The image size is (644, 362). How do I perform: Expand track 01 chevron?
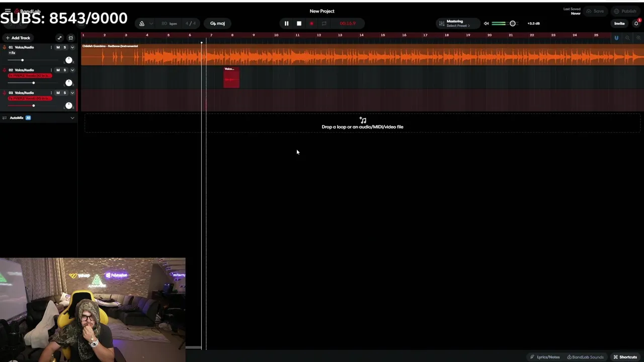(72, 47)
